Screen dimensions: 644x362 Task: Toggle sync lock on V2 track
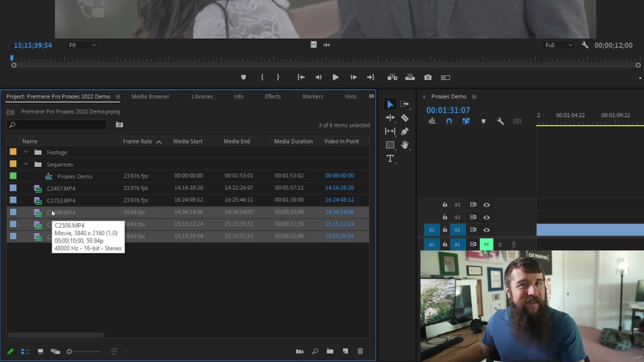click(473, 217)
